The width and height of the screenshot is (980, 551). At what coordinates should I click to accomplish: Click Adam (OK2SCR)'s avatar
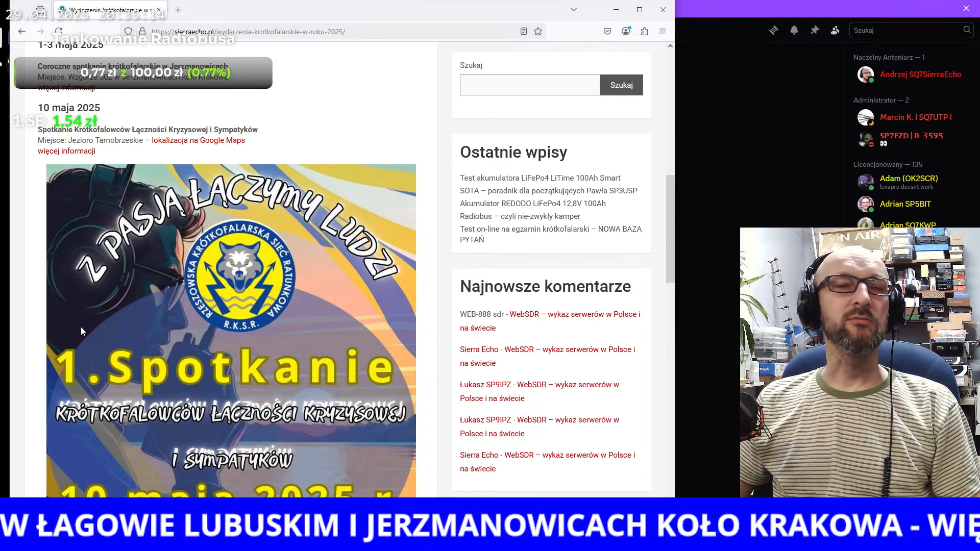pos(865,182)
